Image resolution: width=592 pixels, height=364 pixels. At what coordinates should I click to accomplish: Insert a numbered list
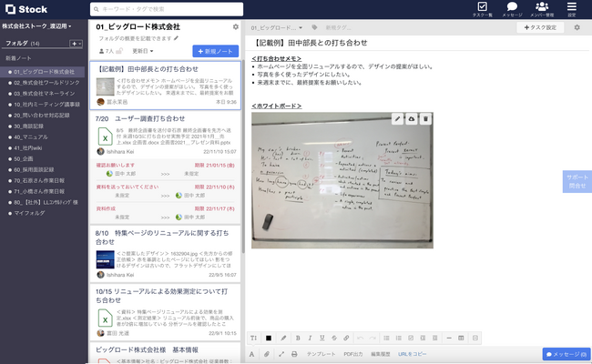(398, 338)
